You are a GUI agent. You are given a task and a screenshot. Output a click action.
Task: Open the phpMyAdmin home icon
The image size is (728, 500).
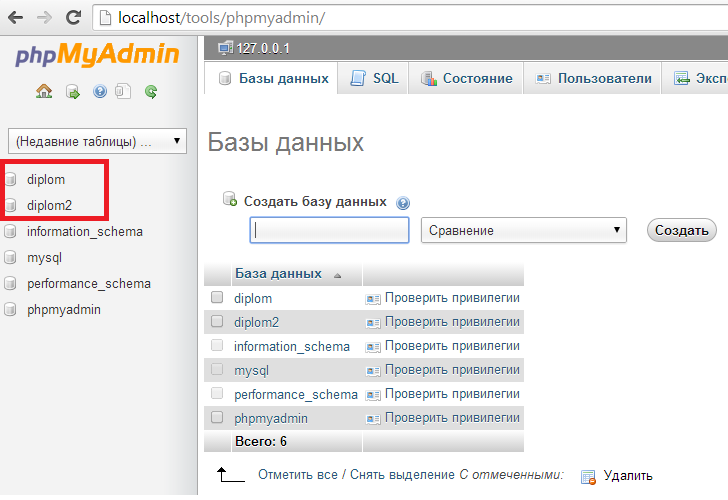(44, 91)
